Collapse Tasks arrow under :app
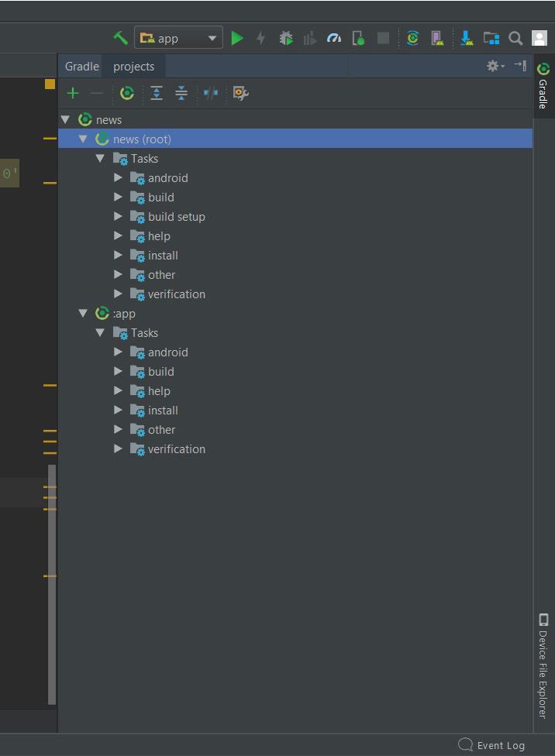This screenshot has height=756, width=555. click(x=100, y=332)
